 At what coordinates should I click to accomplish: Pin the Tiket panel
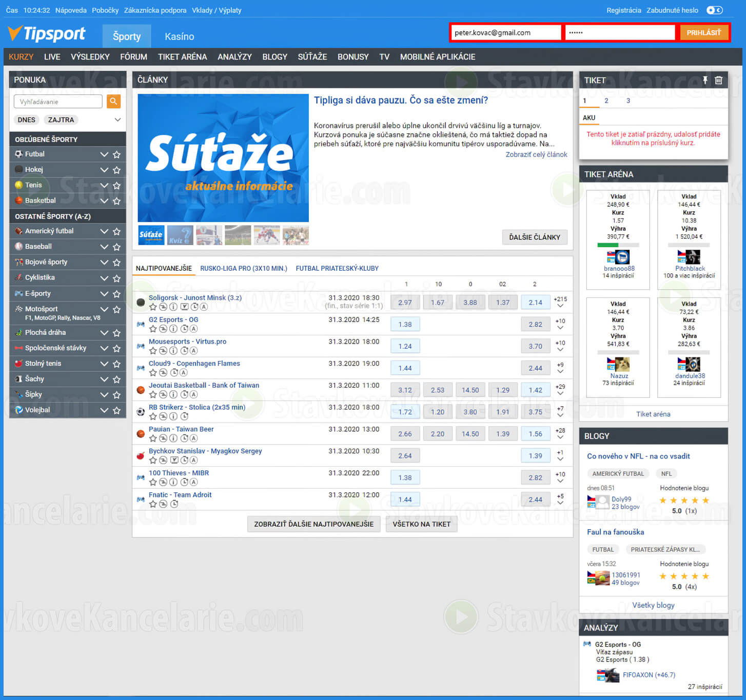705,80
